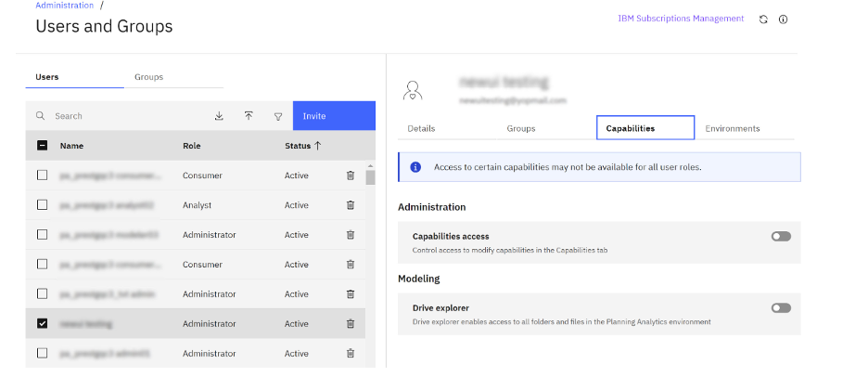
Task: Click the magnifier icon in search bar
Action: 41,116
